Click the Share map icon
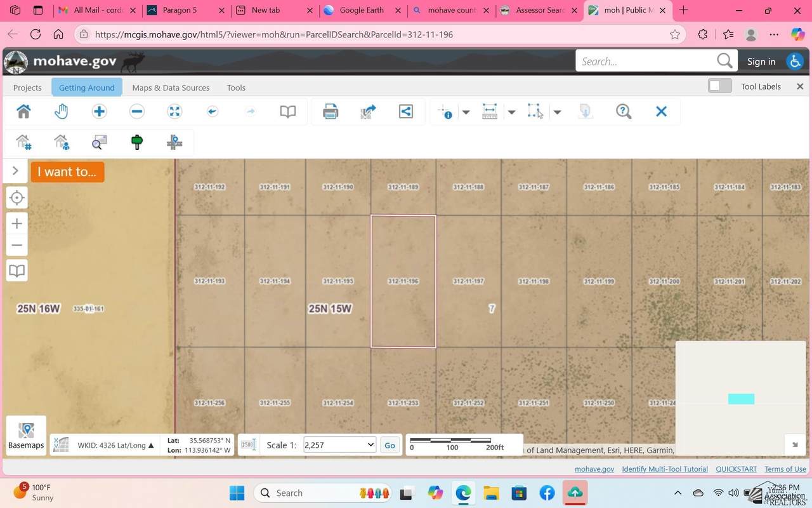Viewport: 812px width, 508px height. pyautogui.click(x=406, y=112)
